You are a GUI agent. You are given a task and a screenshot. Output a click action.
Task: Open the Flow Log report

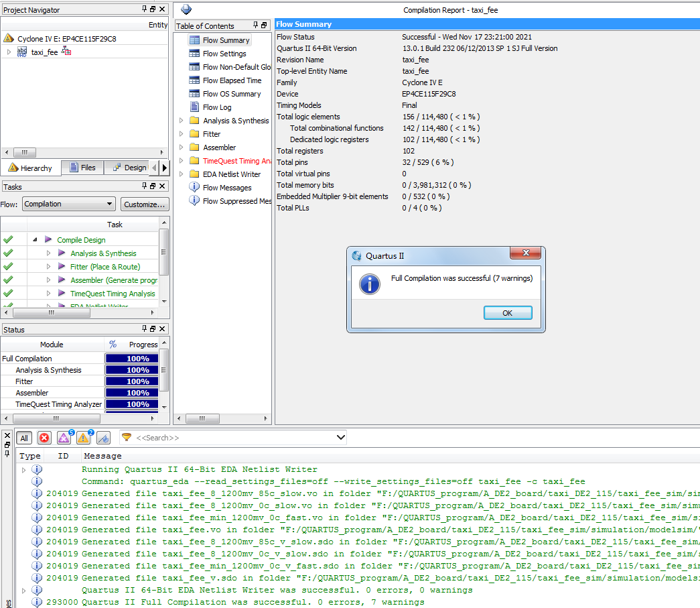click(x=217, y=107)
